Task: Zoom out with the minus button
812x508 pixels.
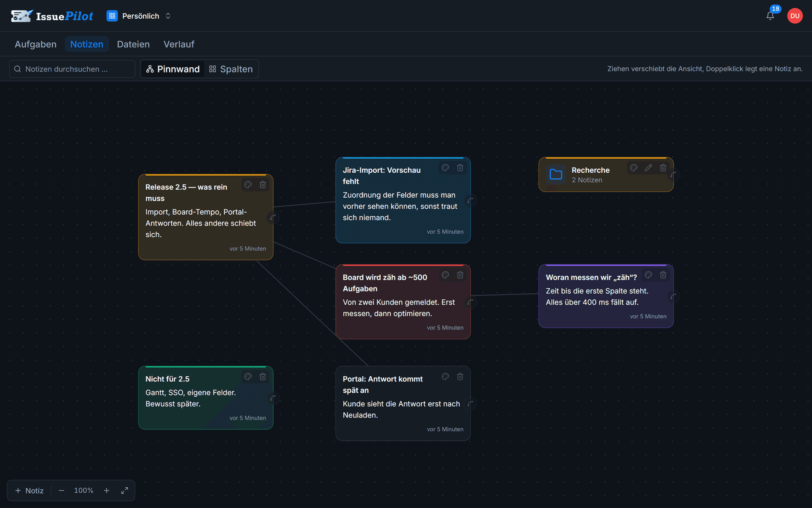Action: point(61,490)
